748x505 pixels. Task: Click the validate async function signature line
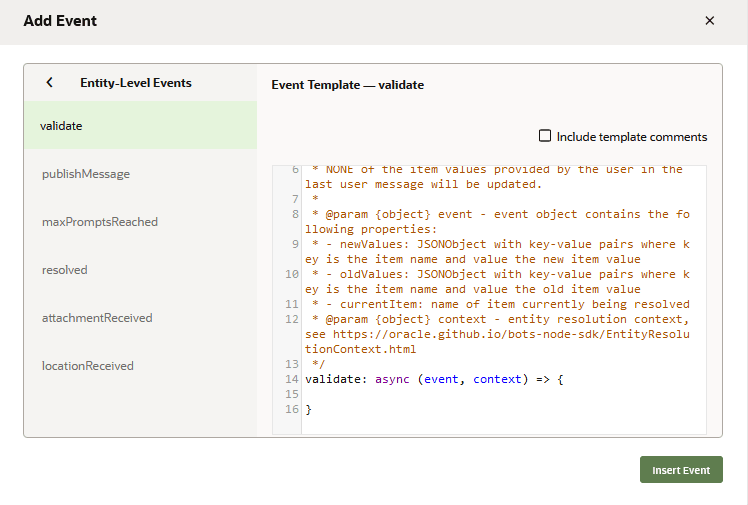coord(434,380)
